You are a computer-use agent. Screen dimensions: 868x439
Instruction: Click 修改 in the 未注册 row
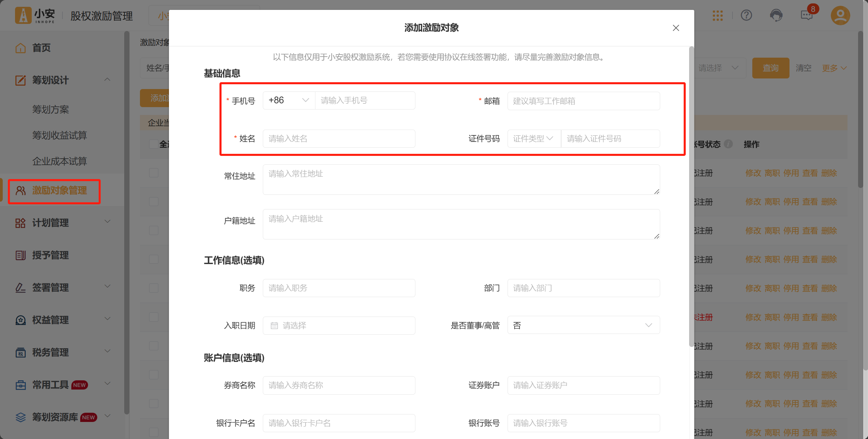[x=753, y=317]
